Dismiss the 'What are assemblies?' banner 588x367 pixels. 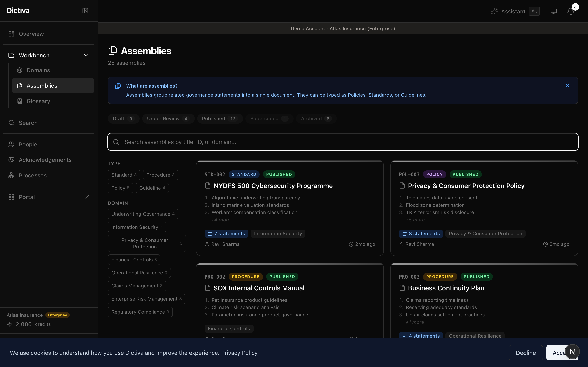pos(567,86)
